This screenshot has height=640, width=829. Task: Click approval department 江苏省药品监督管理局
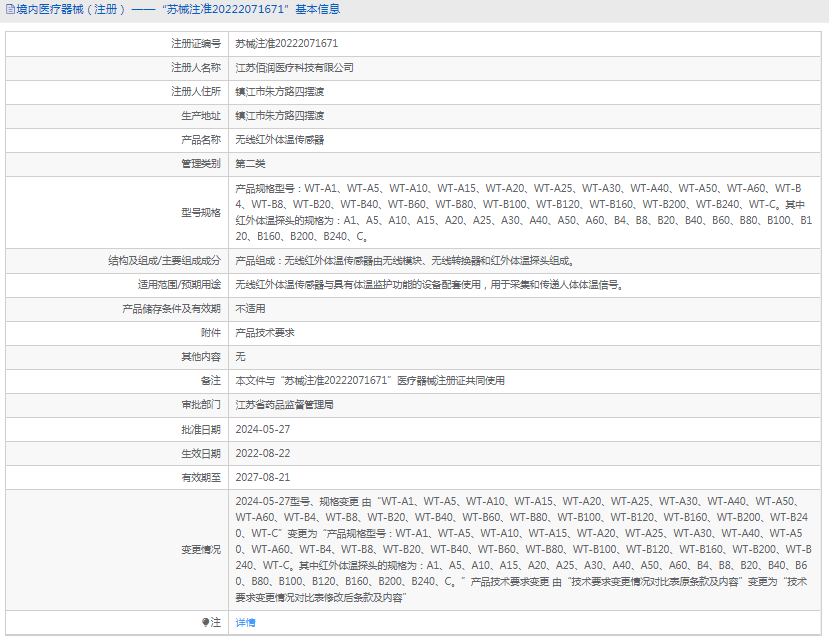coord(284,405)
